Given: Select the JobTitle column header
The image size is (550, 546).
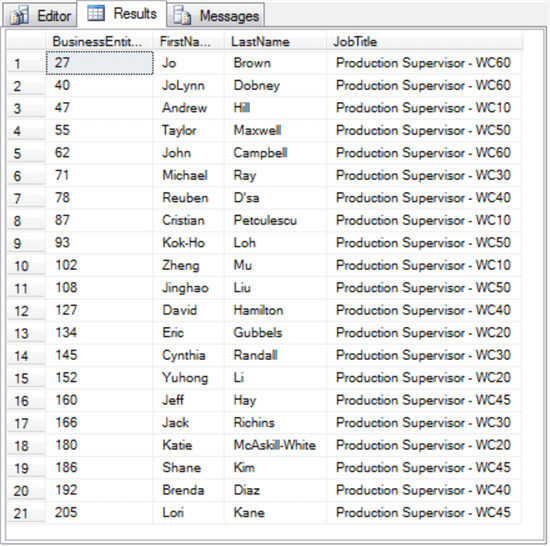Looking at the screenshot, I should [x=424, y=41].
